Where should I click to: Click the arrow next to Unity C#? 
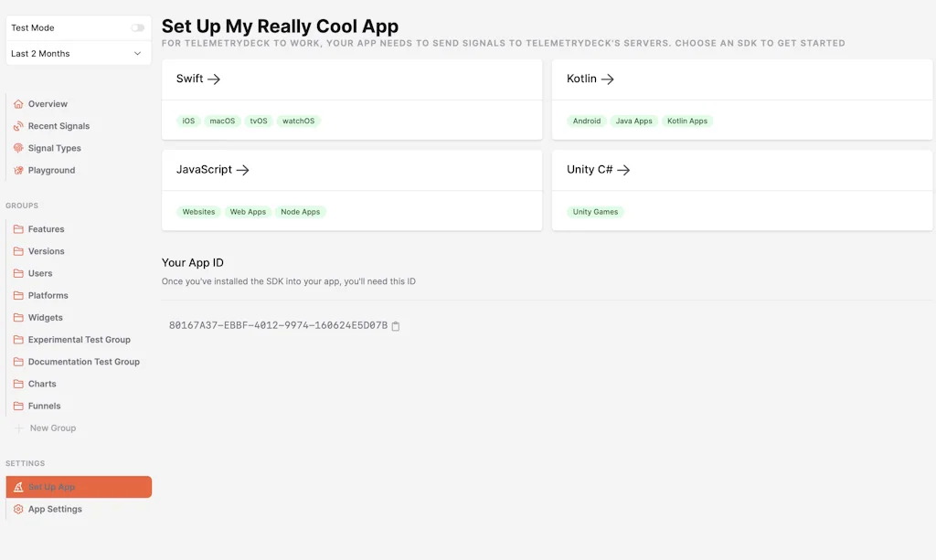[623, 170]
